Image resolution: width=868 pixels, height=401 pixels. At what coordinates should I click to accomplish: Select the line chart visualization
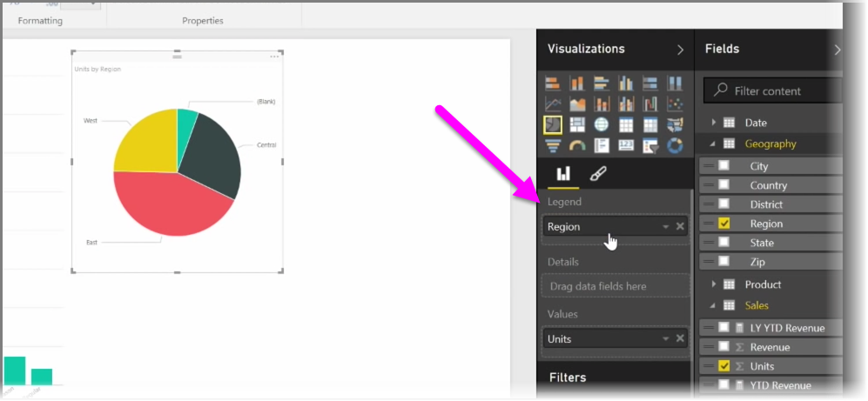click(552, 105)
